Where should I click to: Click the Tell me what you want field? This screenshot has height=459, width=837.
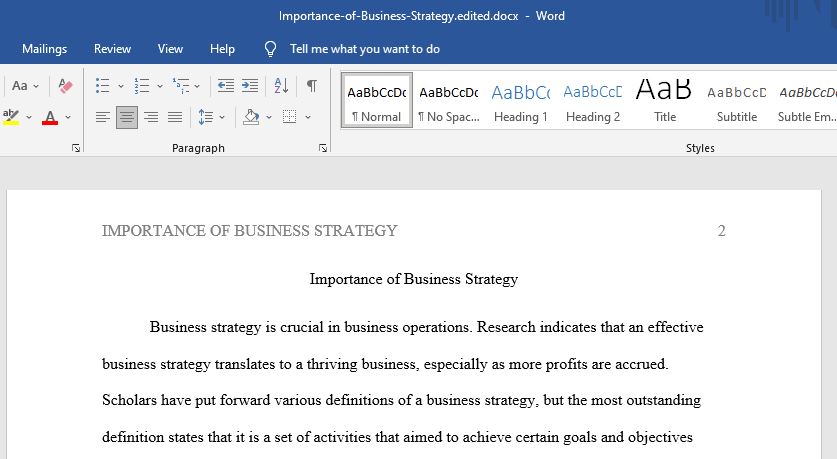365,49
